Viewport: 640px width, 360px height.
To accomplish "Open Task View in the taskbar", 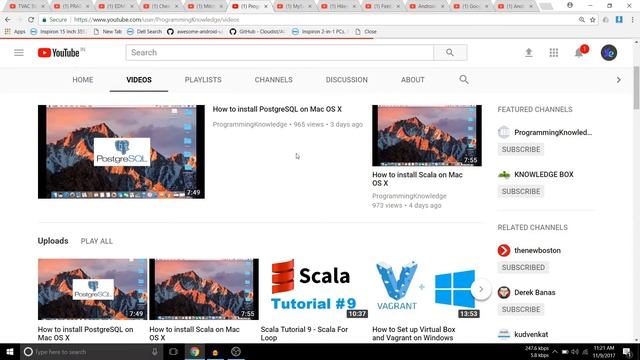I will (x=173, y=352).
